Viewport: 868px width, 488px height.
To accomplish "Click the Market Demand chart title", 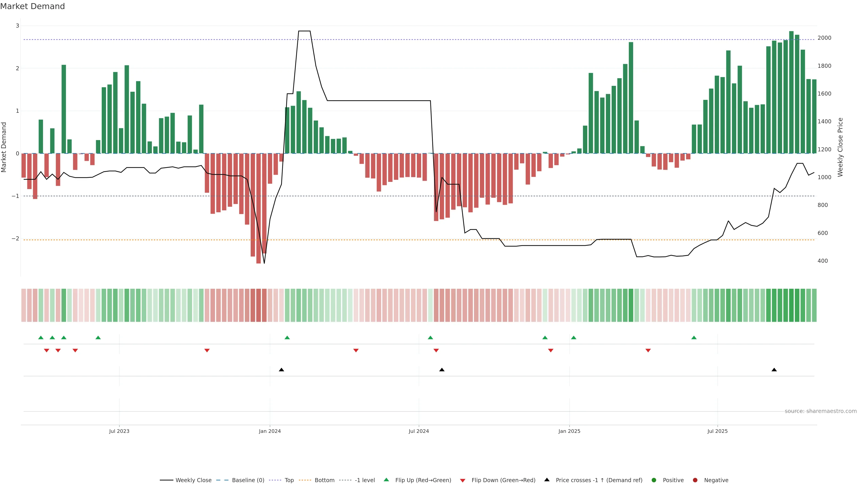I will coord(32,6).
